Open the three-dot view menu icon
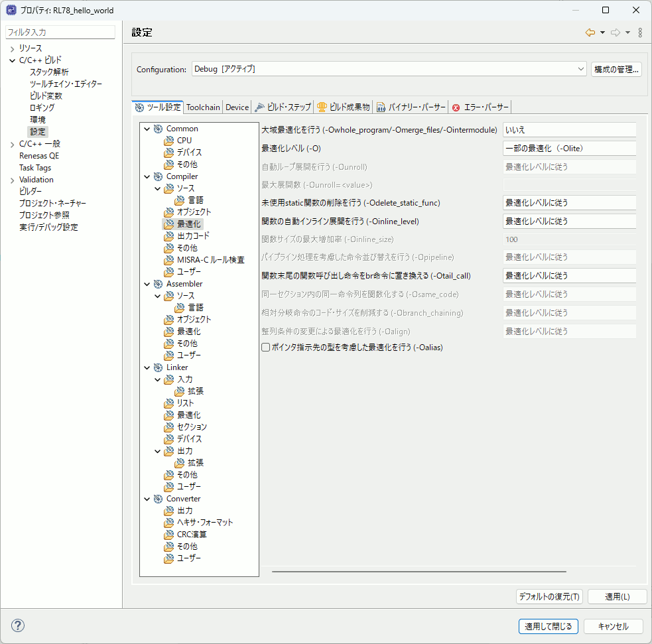 click(639, 32)
